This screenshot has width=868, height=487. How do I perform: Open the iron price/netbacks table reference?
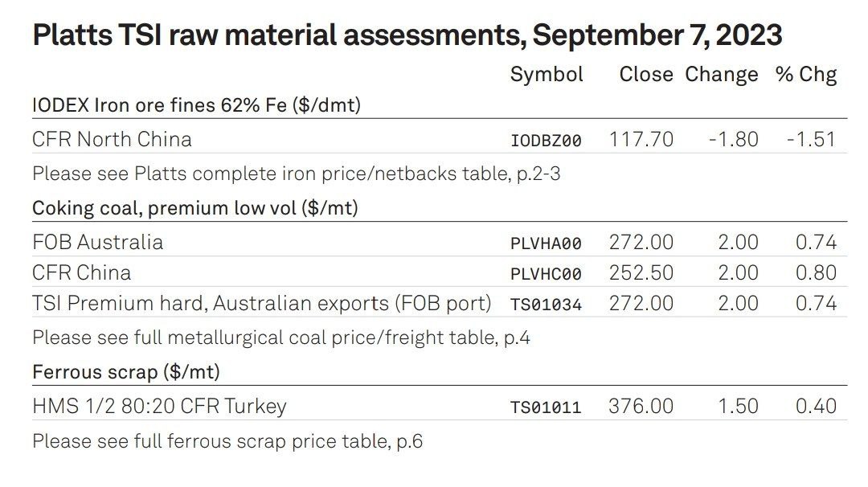tap(296, 174)
